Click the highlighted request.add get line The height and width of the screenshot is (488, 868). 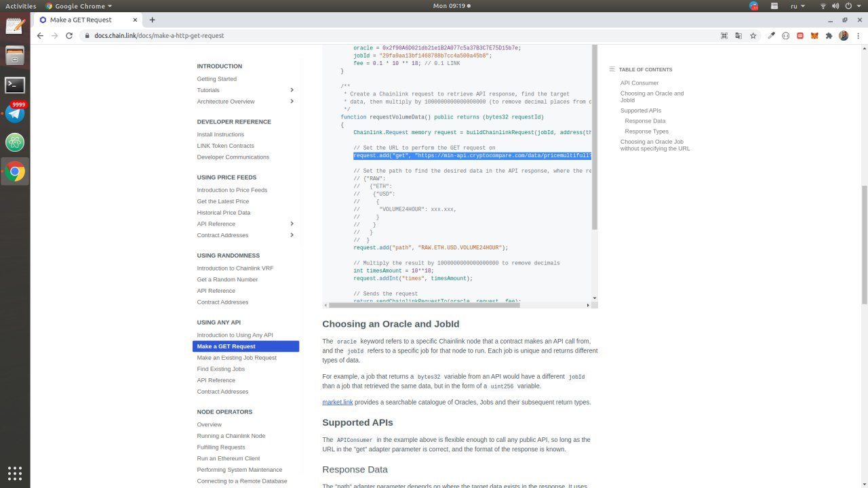pyautogui.click(x=472, y=156)
